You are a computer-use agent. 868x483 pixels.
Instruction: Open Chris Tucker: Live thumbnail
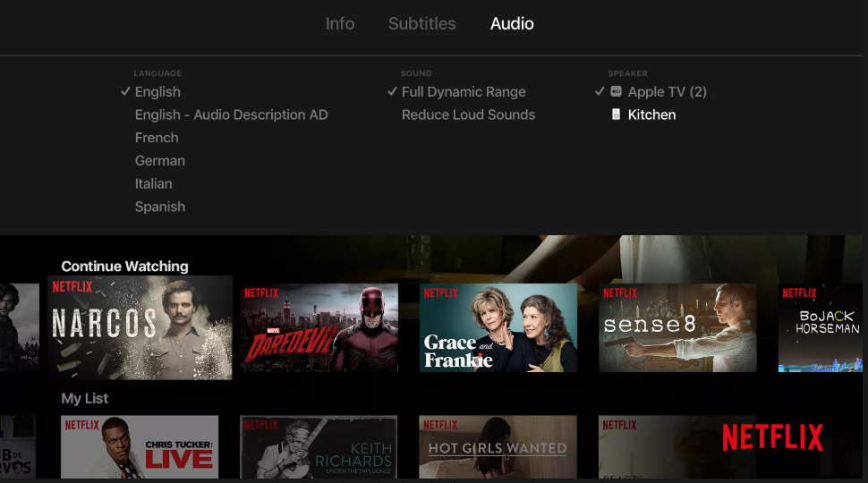140,447
